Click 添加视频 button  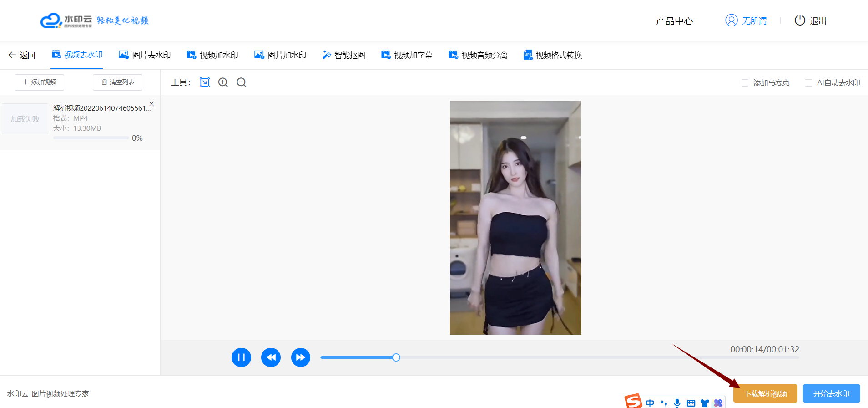pos(39,82)
